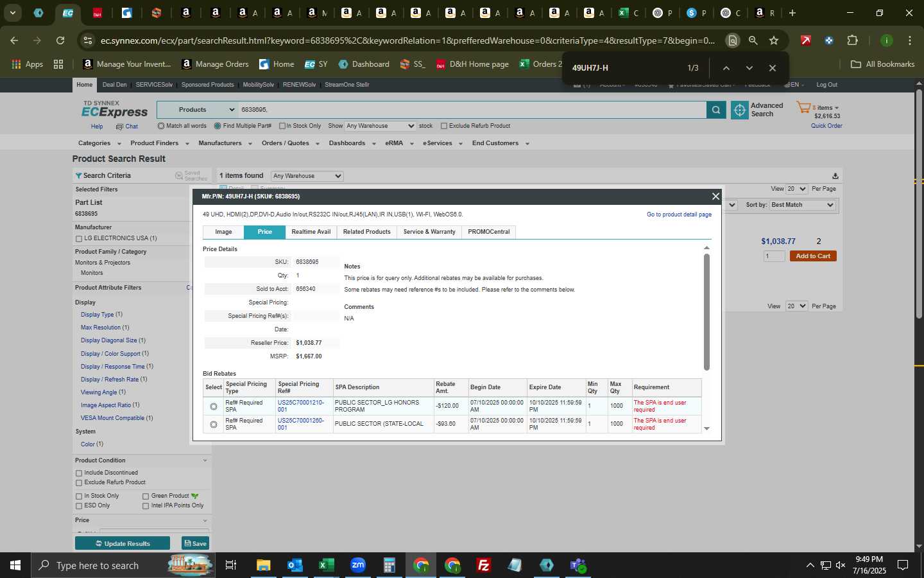
Task: Open Go to product detail page link
Action: [679, 215]
